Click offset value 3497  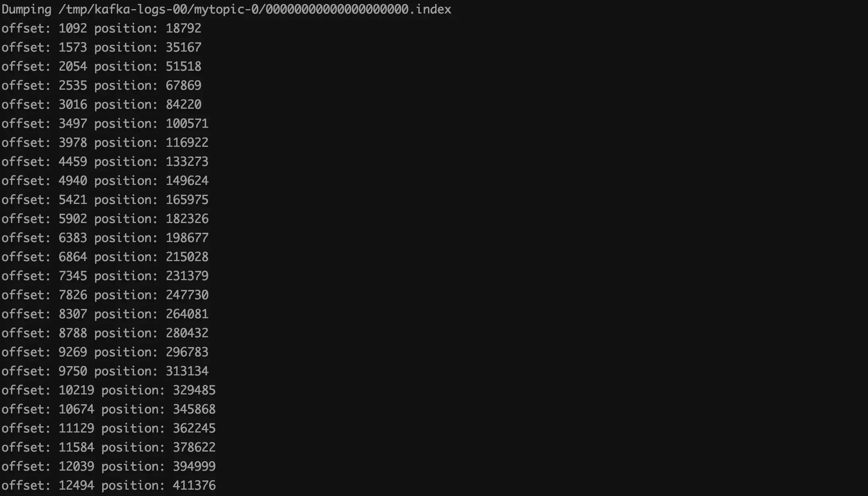(x=73, y=123)
